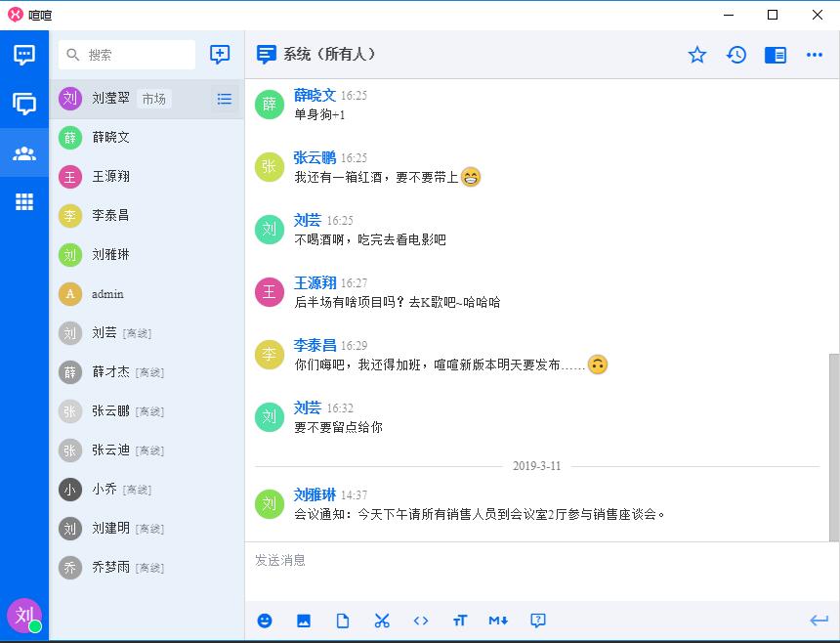Screen dimensions: 840x643
Task: Switch to the apps grid tab
Action: (x=24, y=202)
